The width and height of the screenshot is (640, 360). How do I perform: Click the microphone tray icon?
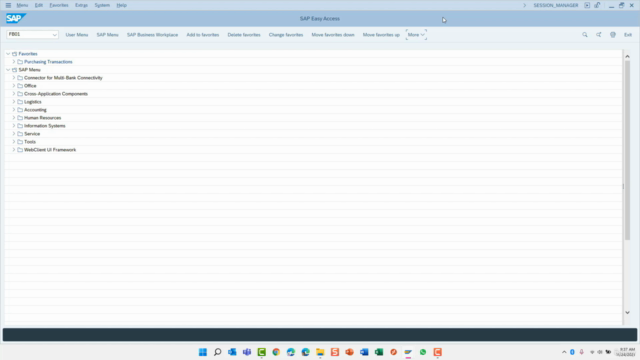(x=582, y=352)
